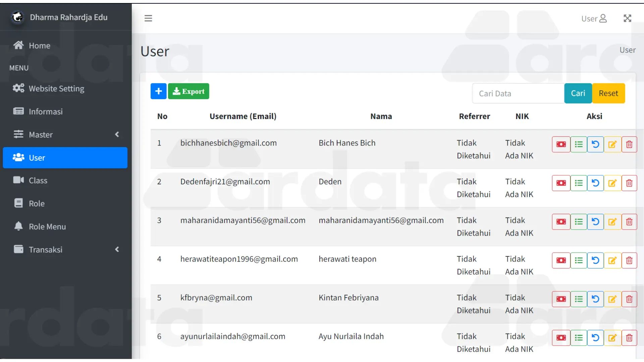Click the Username (Email) column header
Viewport: 644px width, 362px height.
pos(243,116)
